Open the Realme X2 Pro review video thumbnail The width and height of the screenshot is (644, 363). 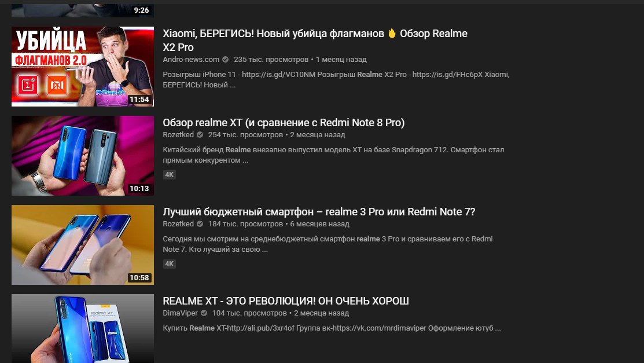pyautogui.click(x=83, y=67)
